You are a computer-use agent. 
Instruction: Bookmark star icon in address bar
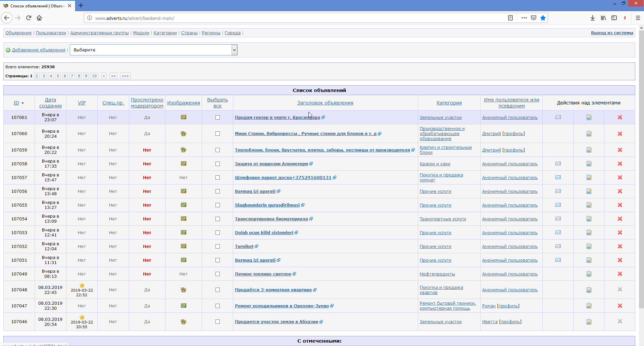click(x=543, y=18)
